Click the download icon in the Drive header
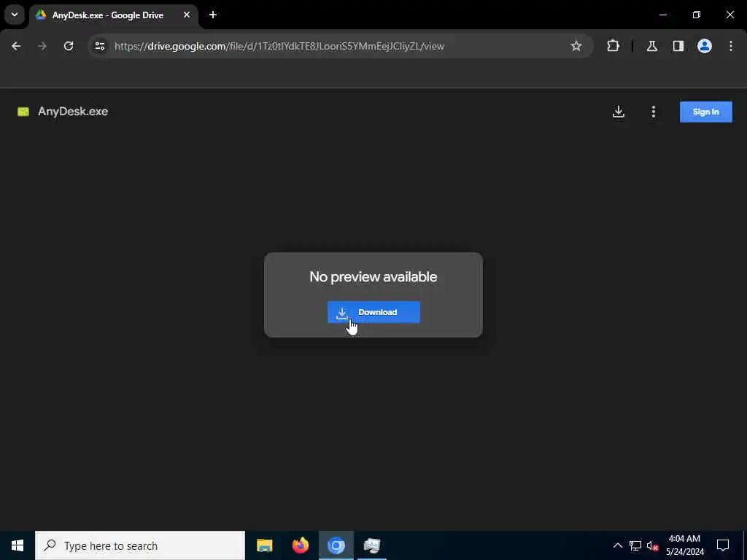 [619, 112]
